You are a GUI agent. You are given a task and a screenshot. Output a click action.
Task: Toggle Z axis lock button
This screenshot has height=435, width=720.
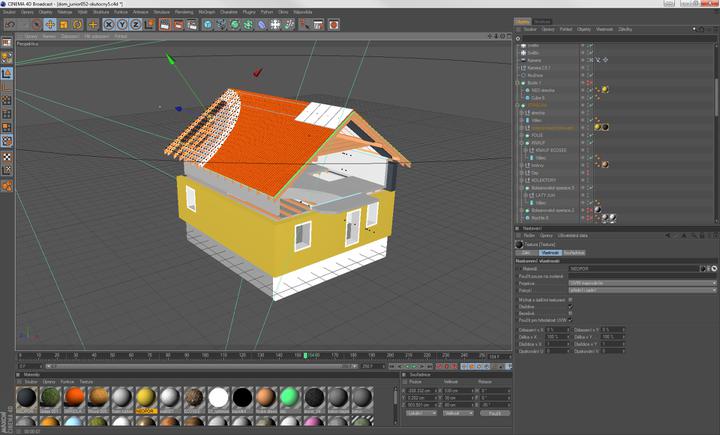click(136, 24)
